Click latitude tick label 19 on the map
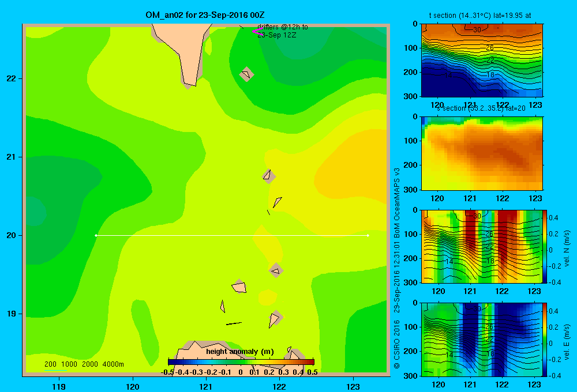Viewport: 577px width, 392px height. point(12,314)
